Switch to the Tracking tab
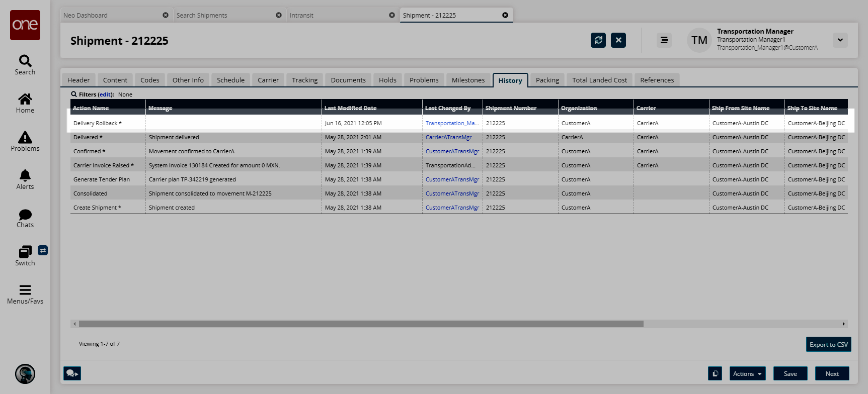The height and width of the screenshot is (394, 868). (x=304, y=80)
